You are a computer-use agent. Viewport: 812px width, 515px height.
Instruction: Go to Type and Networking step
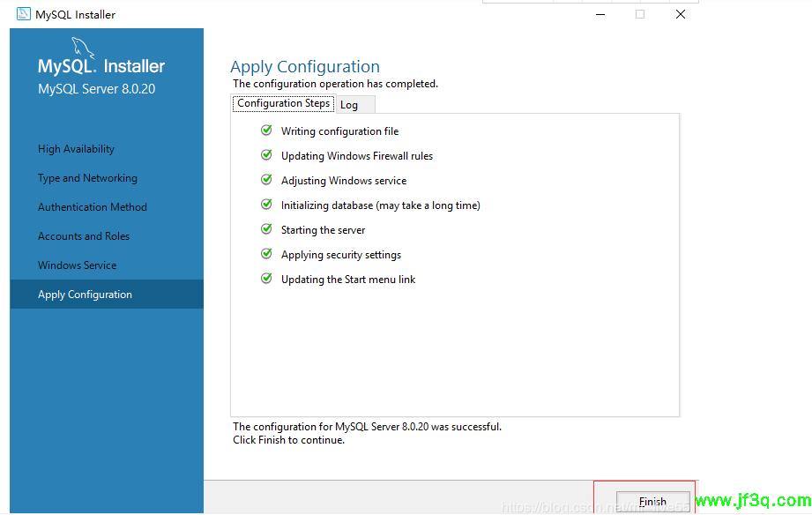pos(87,178)
